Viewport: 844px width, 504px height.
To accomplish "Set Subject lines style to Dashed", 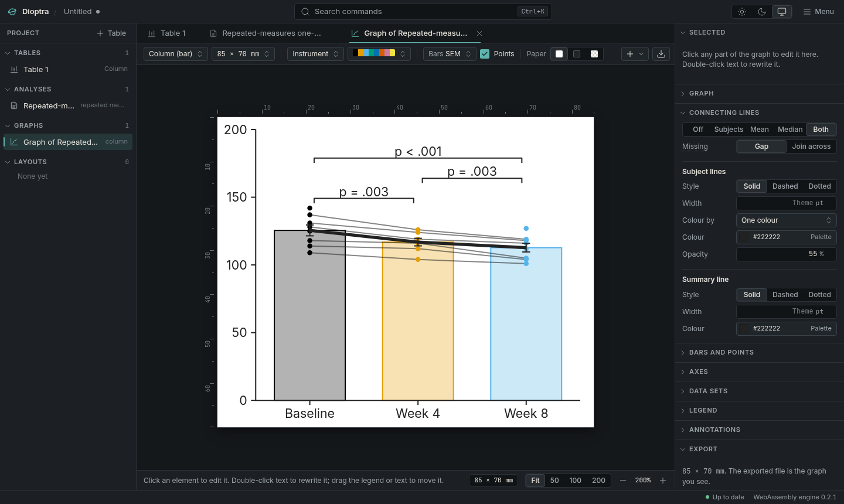I will tap(785, 186).
